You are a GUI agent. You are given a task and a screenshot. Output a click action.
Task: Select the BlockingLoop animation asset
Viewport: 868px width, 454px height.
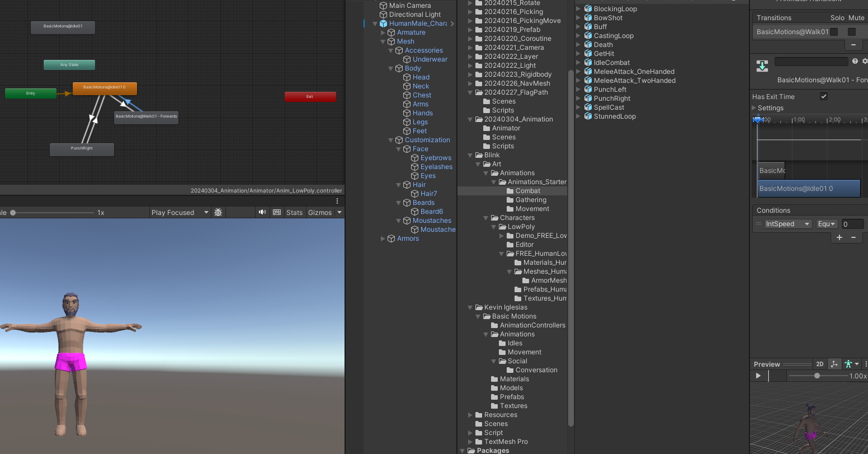(615, 9)
